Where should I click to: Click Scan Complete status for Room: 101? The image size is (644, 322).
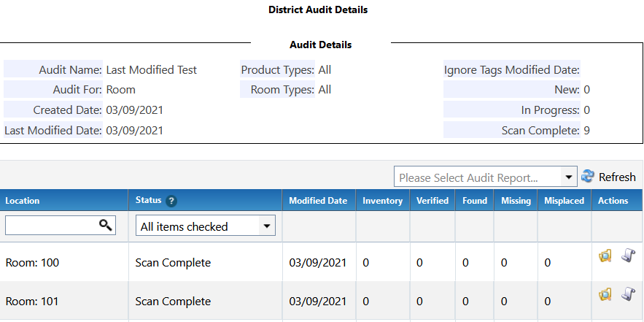point(173,302)
